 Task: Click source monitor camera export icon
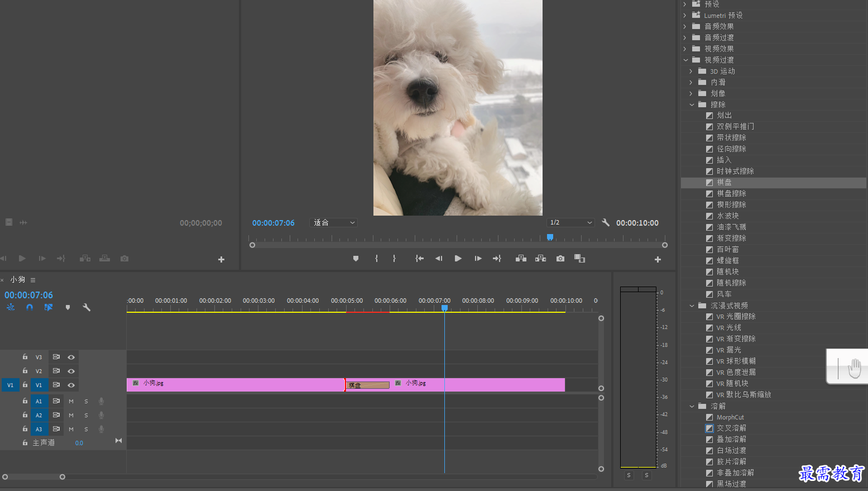click(x=124, y=259)
